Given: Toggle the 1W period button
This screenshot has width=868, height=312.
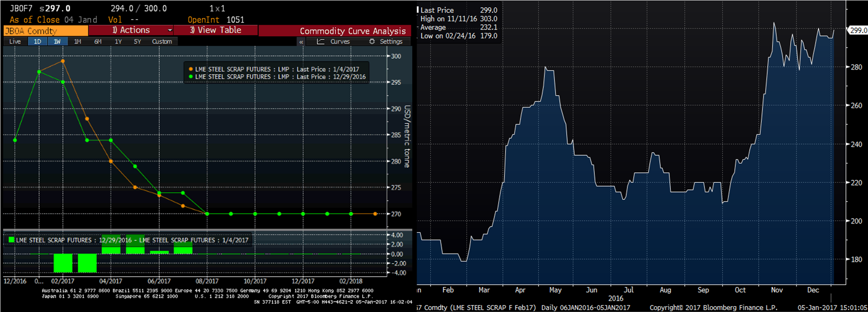Looking at the screenshot, I should (57, 41).
